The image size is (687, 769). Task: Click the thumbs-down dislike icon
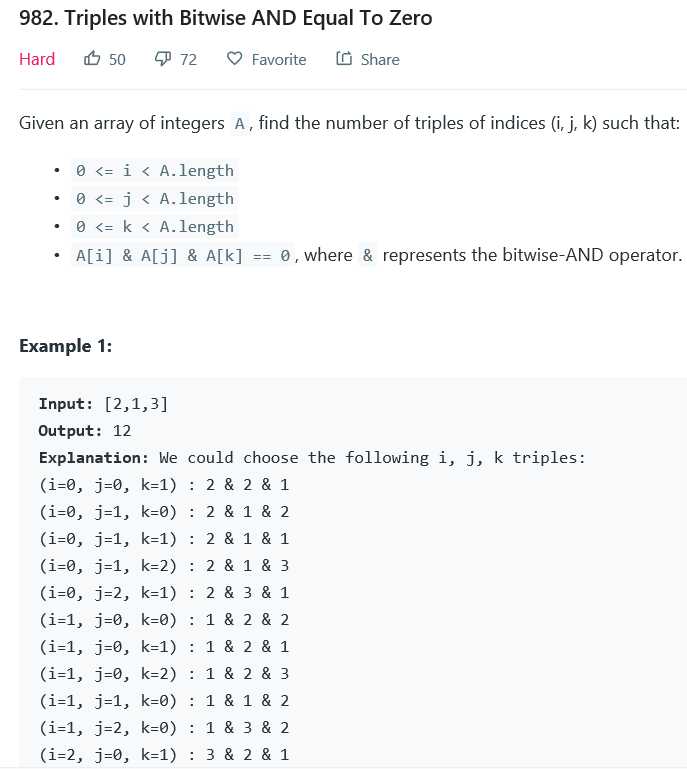click(163, 59)
